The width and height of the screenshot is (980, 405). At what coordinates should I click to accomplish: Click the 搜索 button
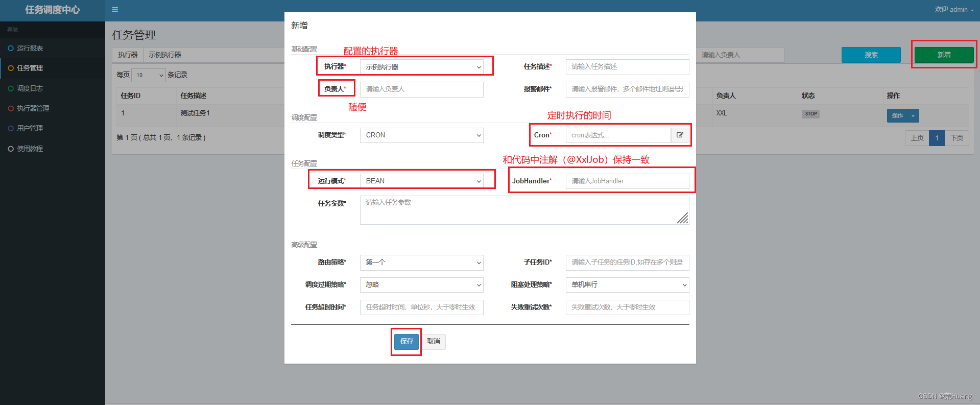tap(871, 55)
